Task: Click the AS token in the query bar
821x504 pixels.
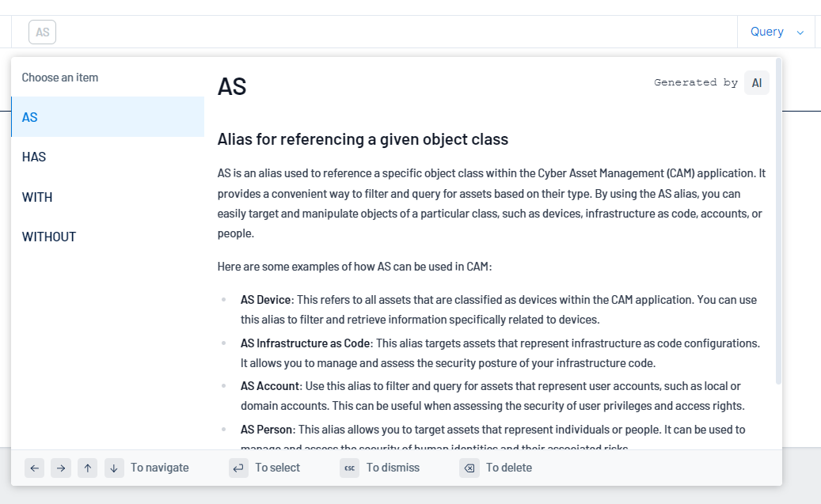Action: (x=43, y=32)
